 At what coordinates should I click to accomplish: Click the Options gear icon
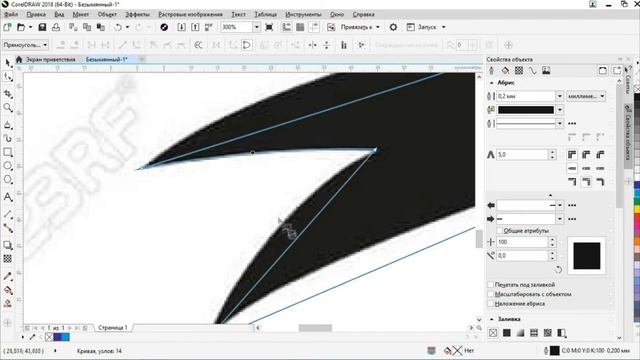click(393, 27)
